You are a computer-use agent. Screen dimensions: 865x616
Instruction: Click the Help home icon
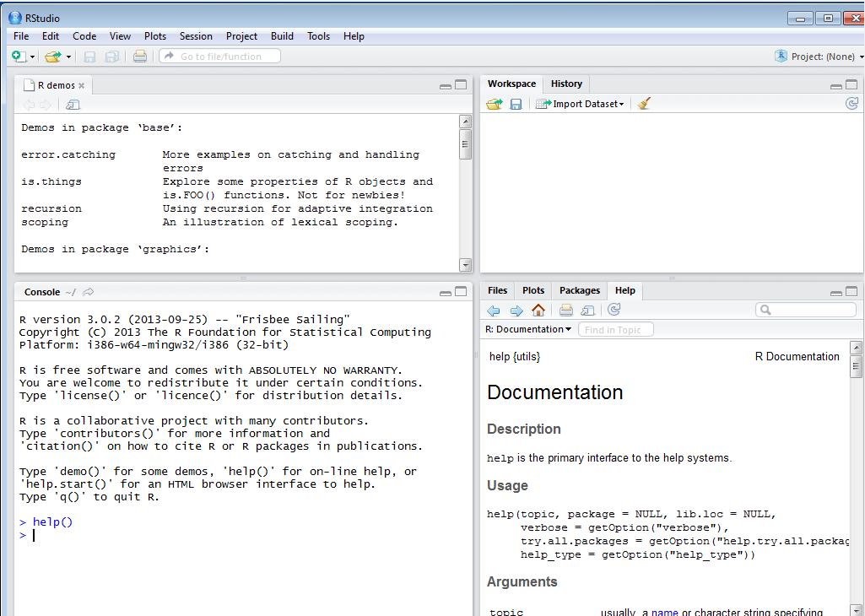[x=538, y=310]
